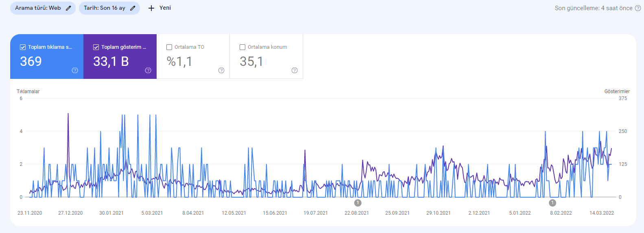
Task: Uncheck the Toplam gösterim checkbox
Action: (x=96, y=47)
